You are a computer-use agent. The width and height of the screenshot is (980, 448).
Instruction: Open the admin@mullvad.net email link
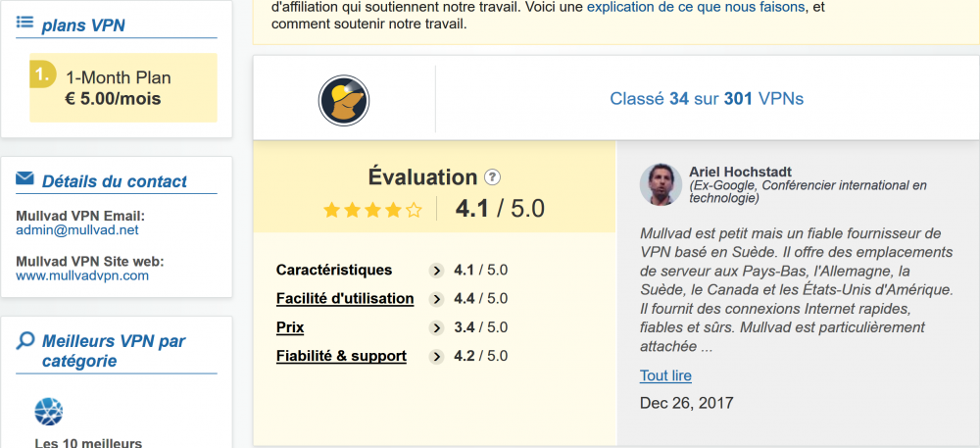(x=77, y=230)
